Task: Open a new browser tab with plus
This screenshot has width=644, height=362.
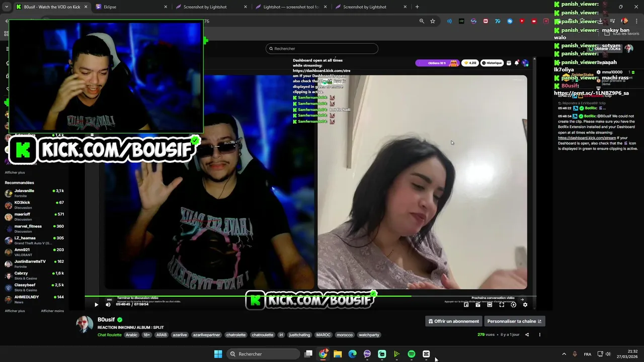Action: pos(417,7)
